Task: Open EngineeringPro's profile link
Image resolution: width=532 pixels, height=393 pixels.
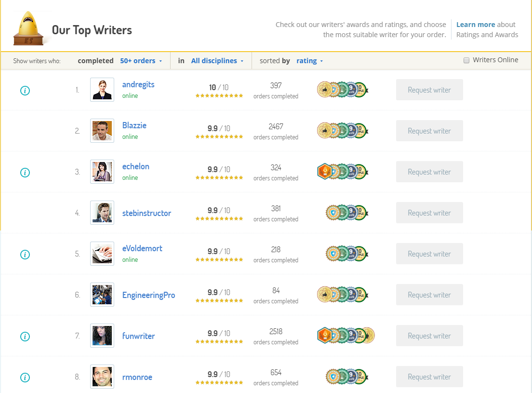Action: pyautogui.click(x=148, y=295)
